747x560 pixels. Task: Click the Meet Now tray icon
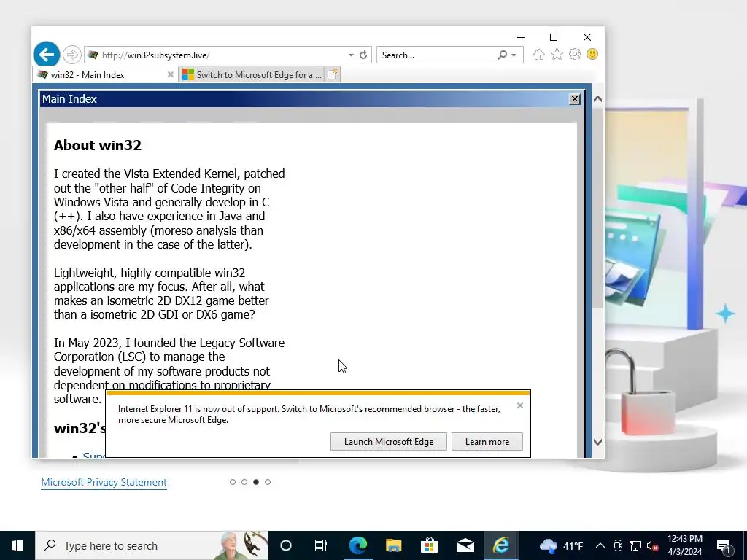618,545
